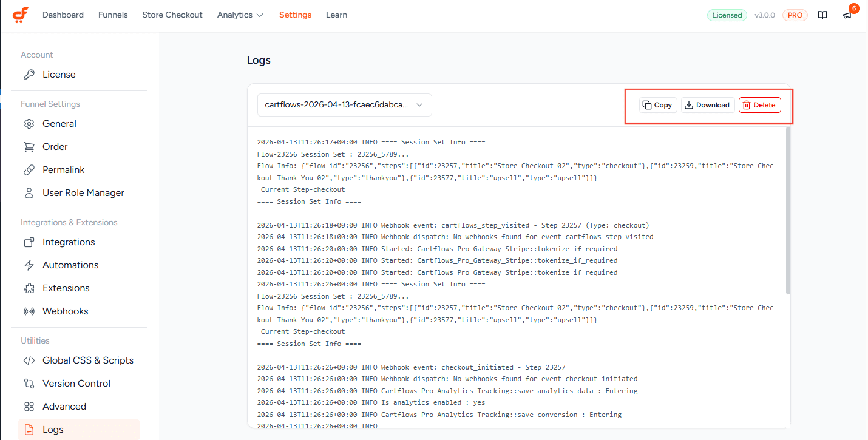
Task: Select the Logs sidebar item
Action: (79, 430)
